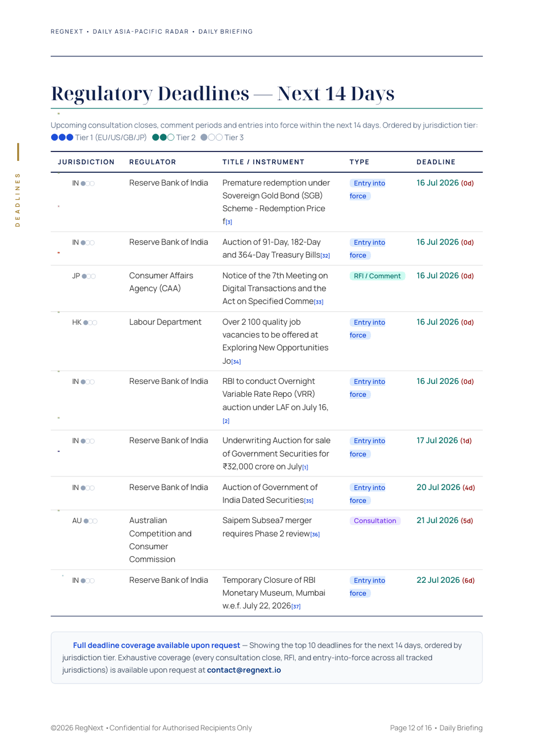Click the JURISDICTION column header
The height and width of the screenshot is (756, 534).
[86, 162]
